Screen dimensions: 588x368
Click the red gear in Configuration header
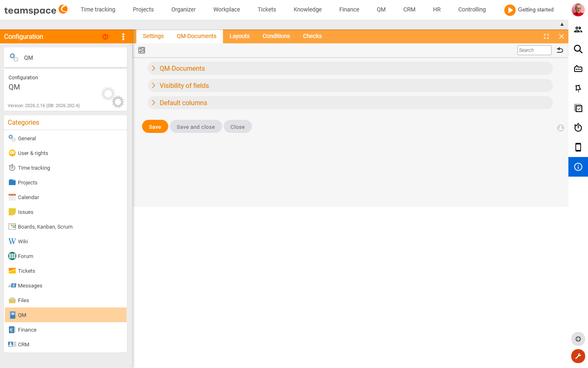point(105,37)
